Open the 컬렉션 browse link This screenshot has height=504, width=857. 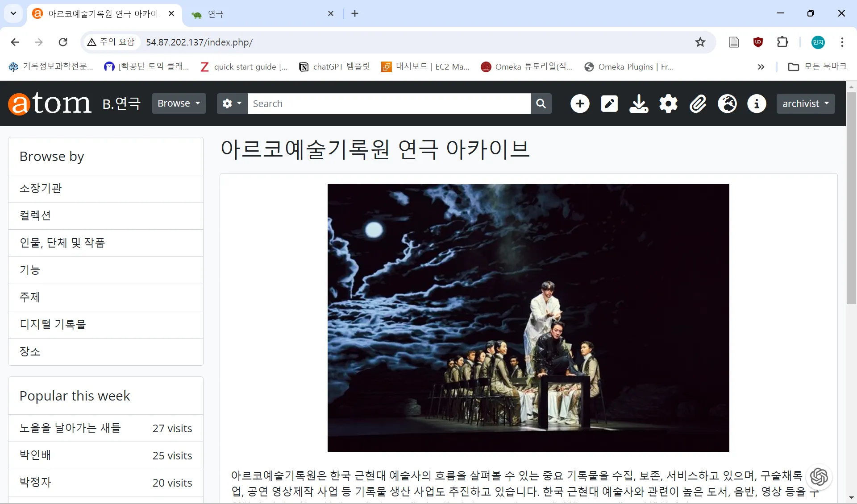(x=35, y=215)
